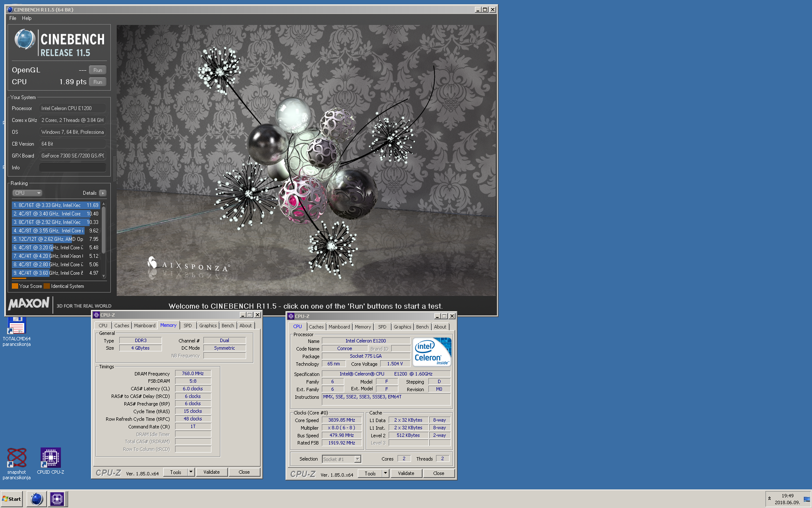Open File menu in Cinebench
This screenshot has width=812, height=508.
pos(13,18)
